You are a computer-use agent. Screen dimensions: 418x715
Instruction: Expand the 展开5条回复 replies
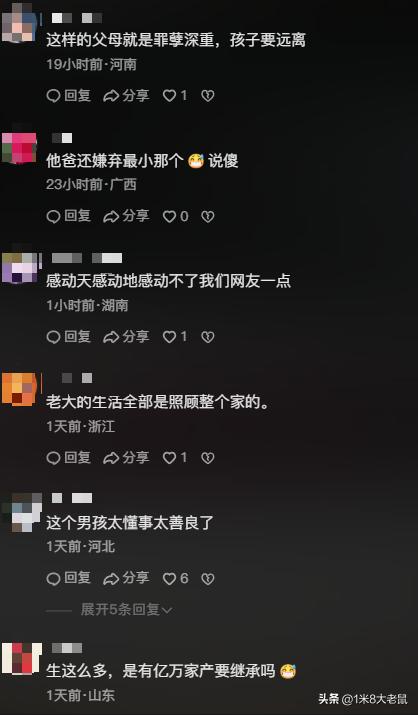point(126,609)
